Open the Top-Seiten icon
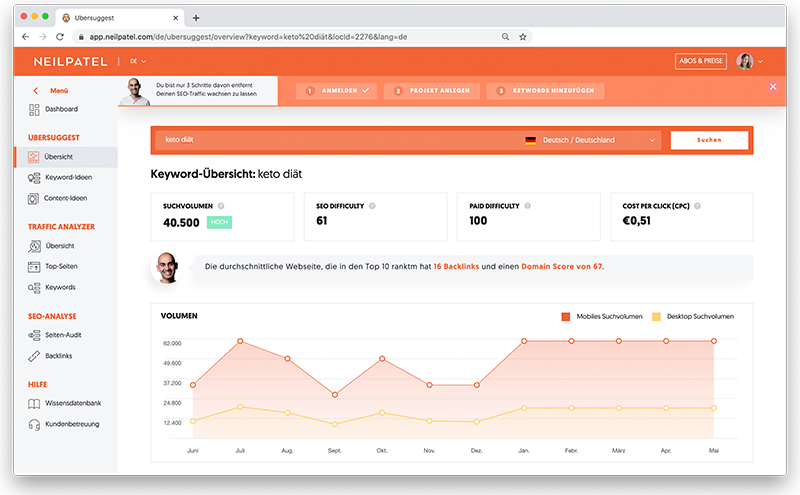 pos(34,267)
